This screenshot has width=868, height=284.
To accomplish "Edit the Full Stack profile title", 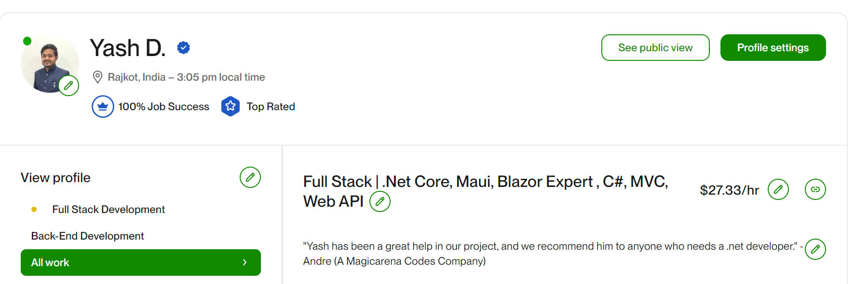I will click(x=380, y=201).
